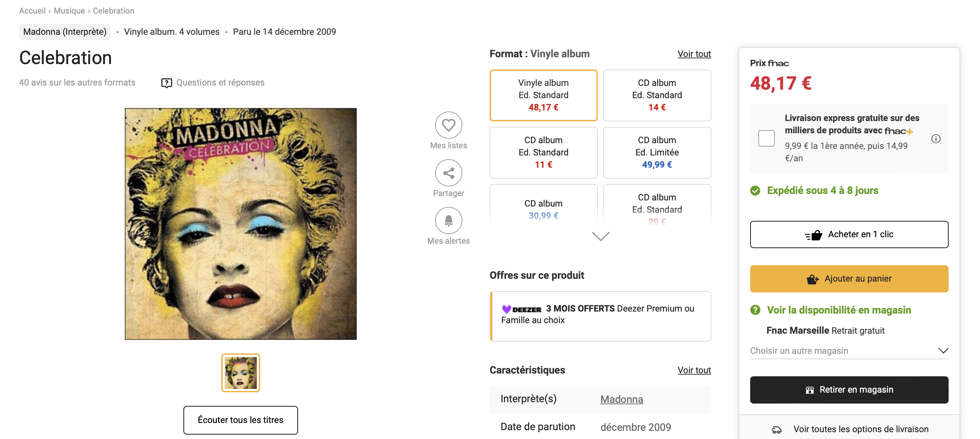The width and height of the screenshot is (980, 439).
Task: Go to Accueil in the breadcrumb
Action: (32, 11)
